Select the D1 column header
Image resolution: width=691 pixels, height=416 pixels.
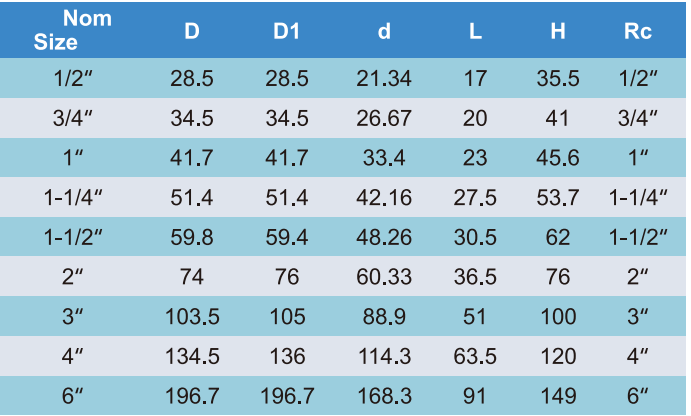click(x=287, y=31)
